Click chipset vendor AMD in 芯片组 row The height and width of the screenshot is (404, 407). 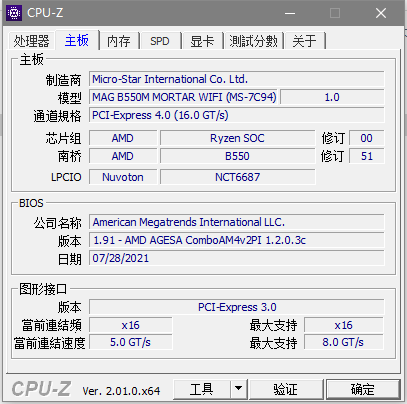click(x=123, y=138)
